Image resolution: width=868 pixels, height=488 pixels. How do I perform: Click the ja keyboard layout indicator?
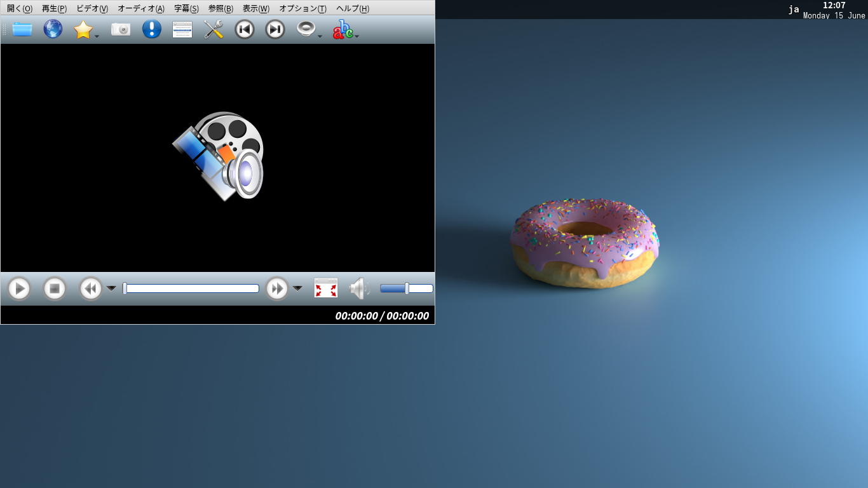point(794,9)
